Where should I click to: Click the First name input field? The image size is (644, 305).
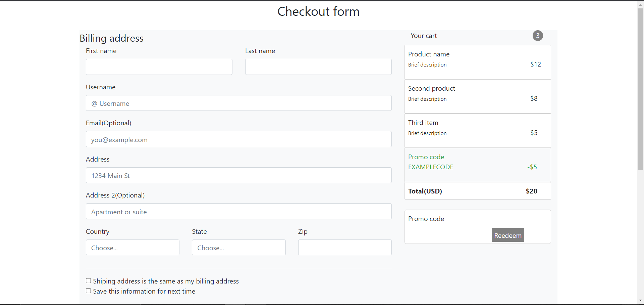click(x=159, y=67)
